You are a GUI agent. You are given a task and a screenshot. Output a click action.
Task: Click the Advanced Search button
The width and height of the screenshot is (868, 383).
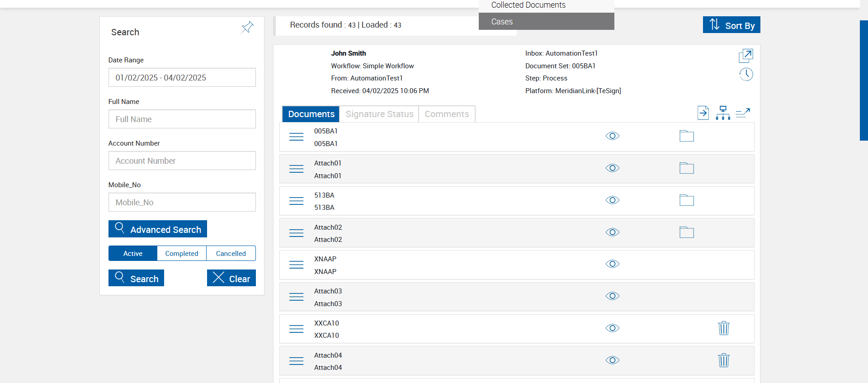[x=158, y=229]
